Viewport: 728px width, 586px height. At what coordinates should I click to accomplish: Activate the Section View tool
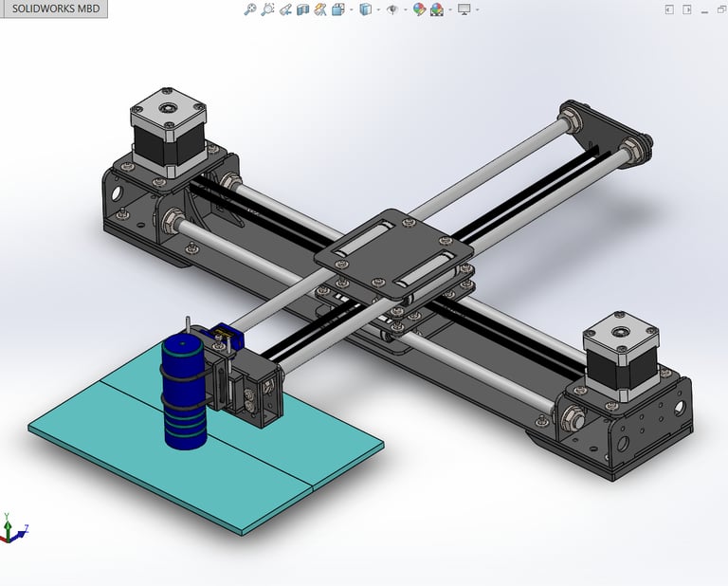click(302, 9)
